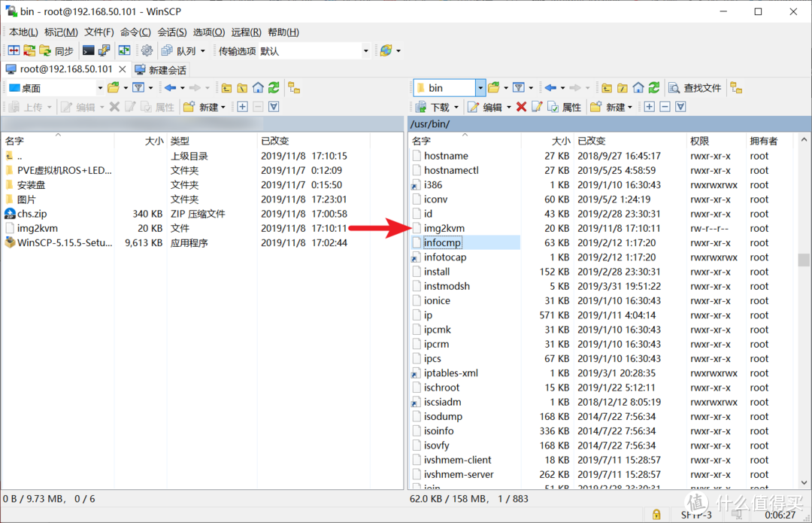
Task: Go to parent directory in remote panel
Action: click(607, 88)
